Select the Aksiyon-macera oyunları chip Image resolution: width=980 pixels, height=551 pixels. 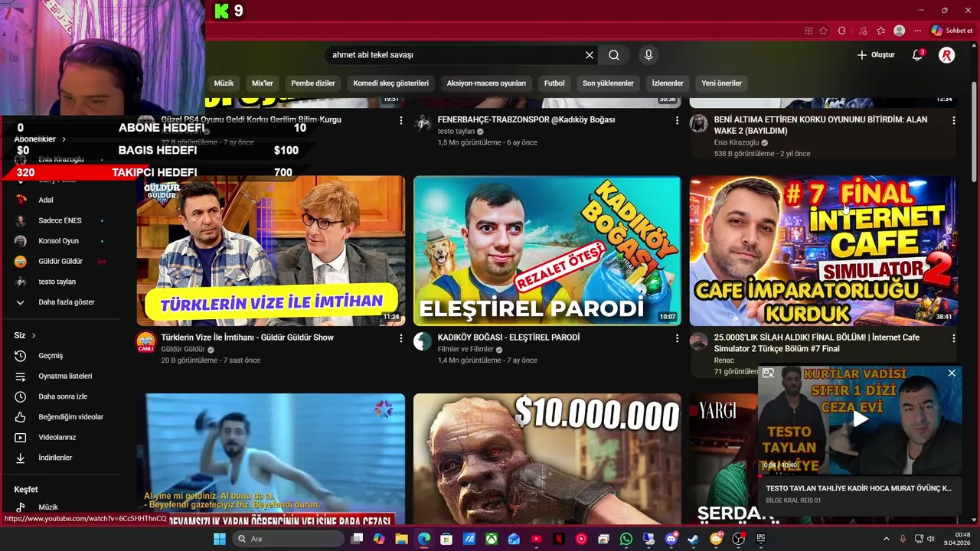pyautogui.click(x=486, y=83)
